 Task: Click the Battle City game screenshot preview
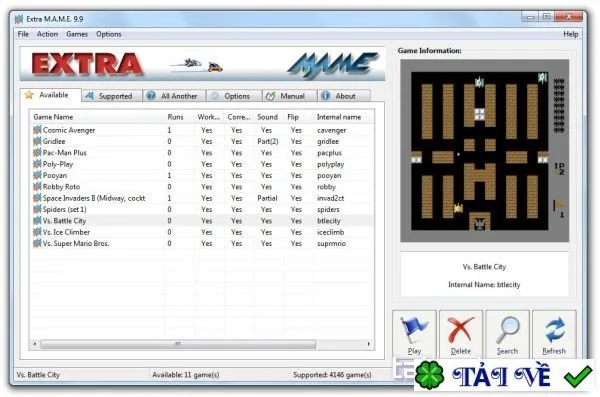[x=484, y=151]
